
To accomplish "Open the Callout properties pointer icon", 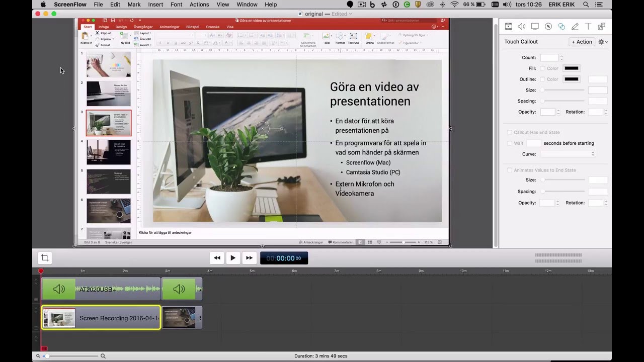I will click(x=548, y=26).
